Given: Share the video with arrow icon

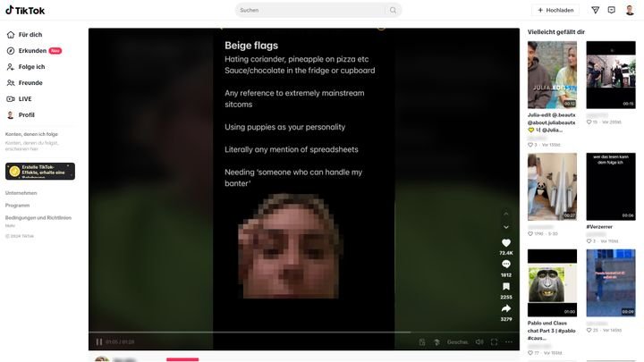Looking at the screenshot, I should [x=506, y=308].
